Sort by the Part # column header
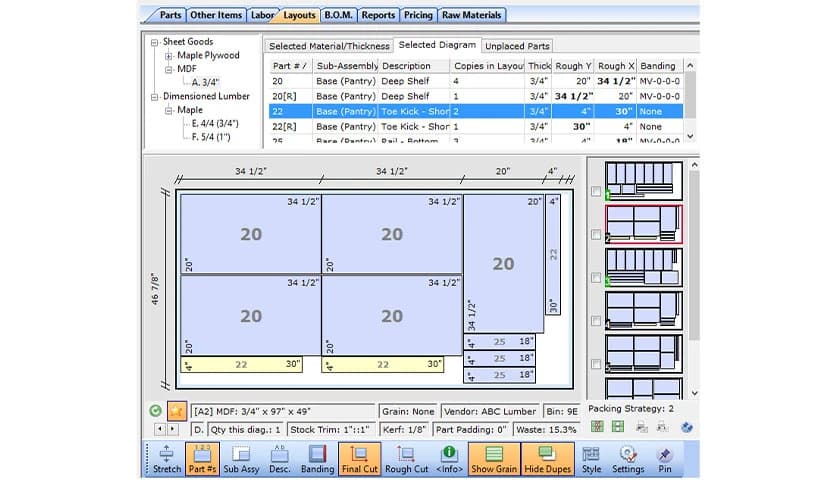Image resolution: width=836 pixels, height=484 pixels. pos(291,66)
